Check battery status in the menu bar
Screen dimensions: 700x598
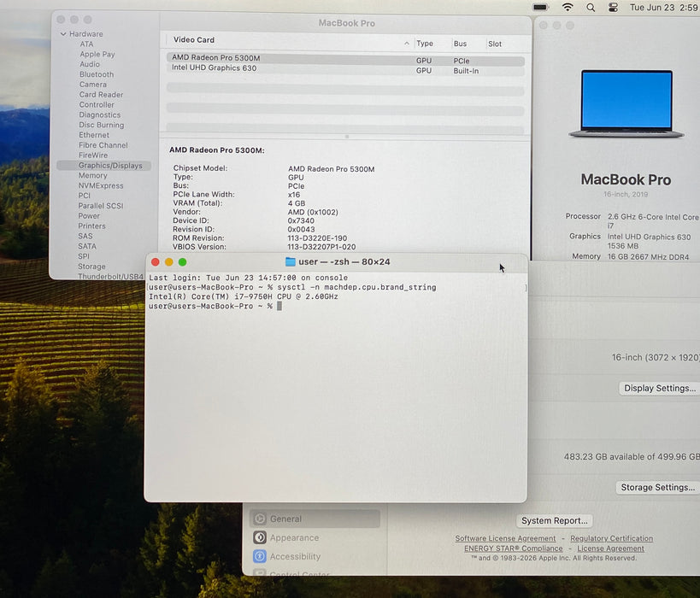(x=540, y=7)
